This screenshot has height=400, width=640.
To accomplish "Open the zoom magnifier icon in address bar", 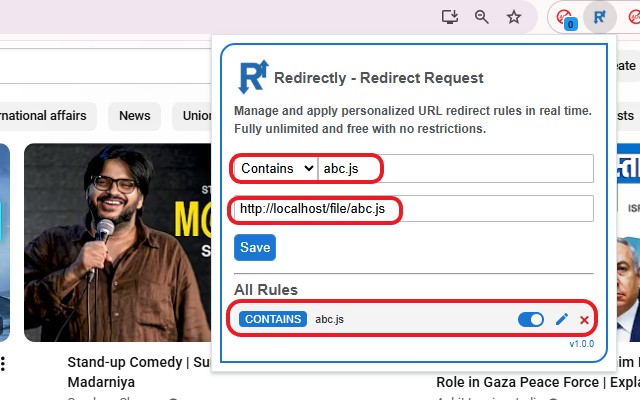I will point(482,17).
